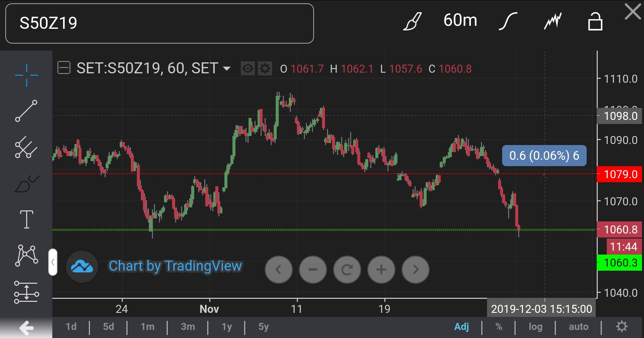Select the text annotation tool
Screen dimensions: 644x338
tap(26, 219)
